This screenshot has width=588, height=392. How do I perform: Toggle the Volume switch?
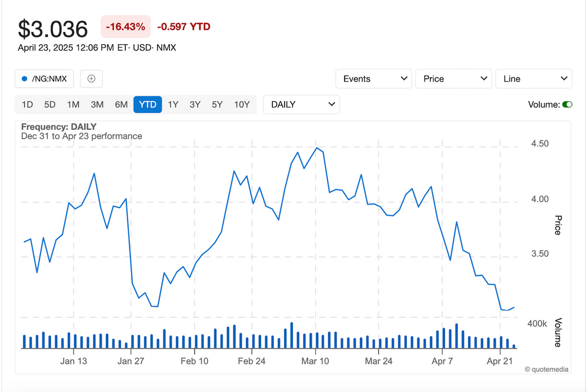click(x=567, y=105)
